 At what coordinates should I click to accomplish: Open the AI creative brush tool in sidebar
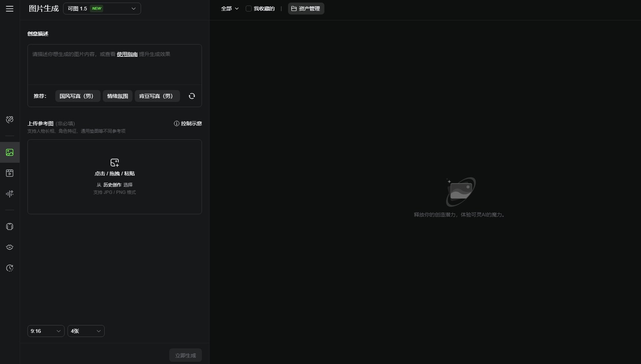pos(10,119)
